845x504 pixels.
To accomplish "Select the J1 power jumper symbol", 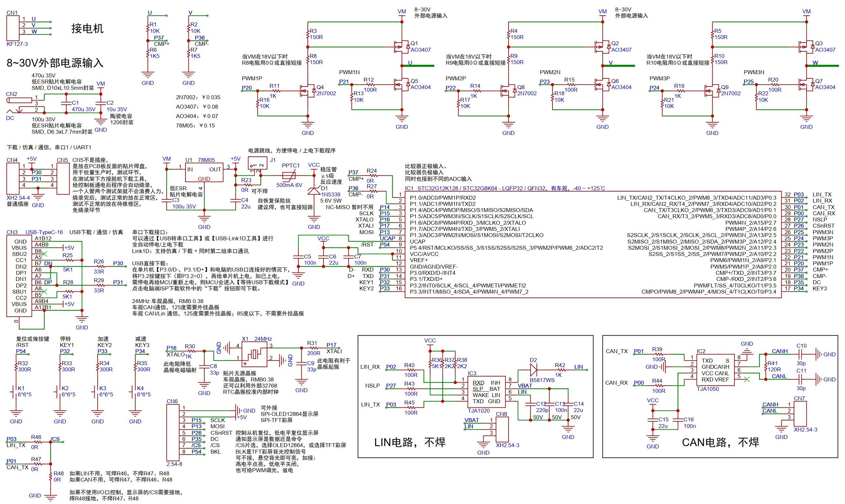I will coord(257,163).
